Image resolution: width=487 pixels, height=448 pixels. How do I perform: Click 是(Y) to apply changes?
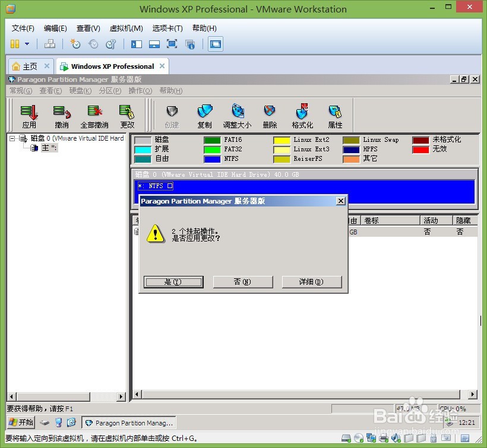point(173,282)
